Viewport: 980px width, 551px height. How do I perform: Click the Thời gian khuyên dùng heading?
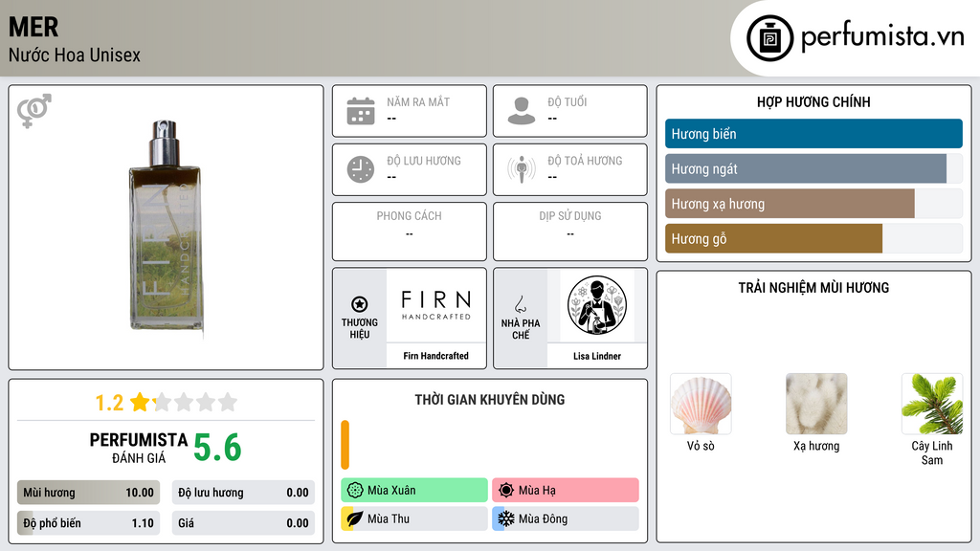(x=489, y=400)
